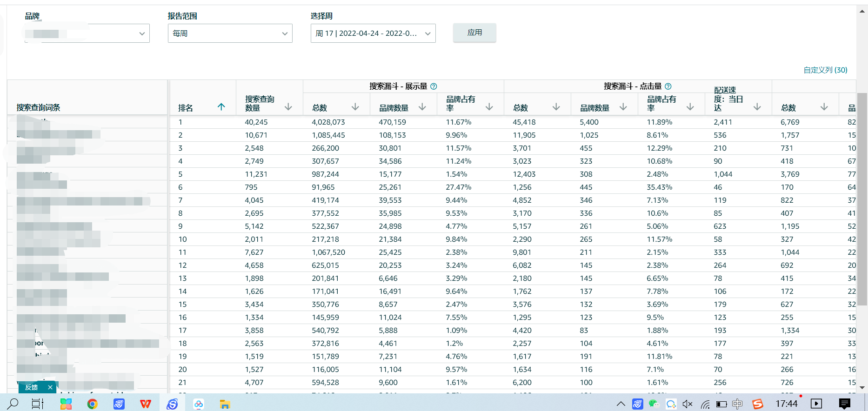Select cell 35.43% in row 6
The width and height of the screenshot is (868, 411).
pos(660,187)
